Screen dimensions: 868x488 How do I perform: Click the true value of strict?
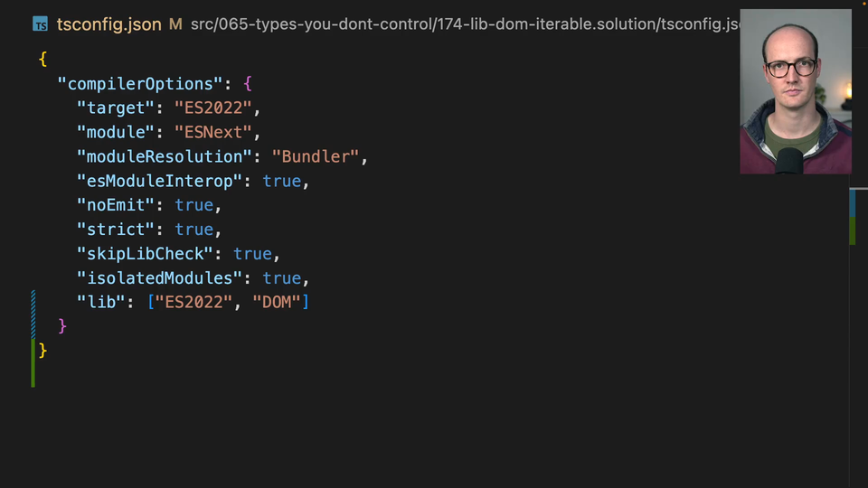tap(193, 230)
